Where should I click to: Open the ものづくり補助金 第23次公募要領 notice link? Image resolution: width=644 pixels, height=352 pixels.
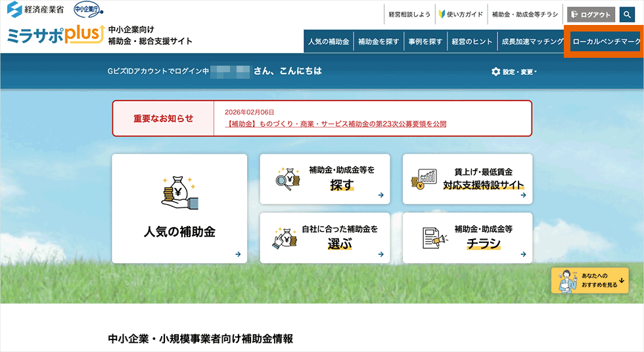(336, 123)
